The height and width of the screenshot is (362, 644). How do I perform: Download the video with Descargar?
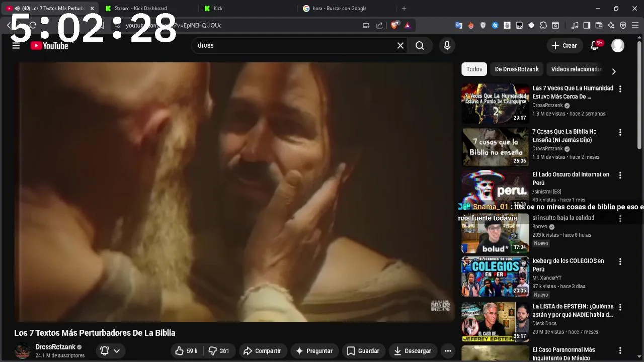coord(412,351)
